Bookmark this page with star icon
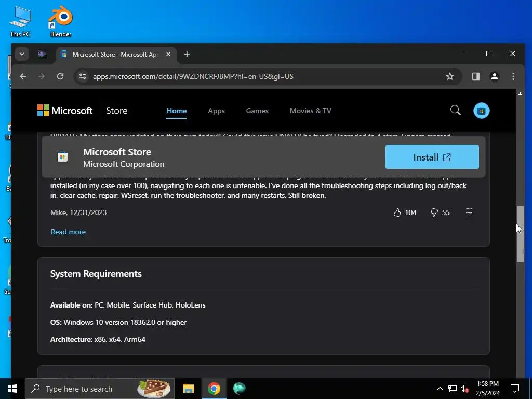The width and height of the screenshot is (532, 399). [x=449, y=76]
